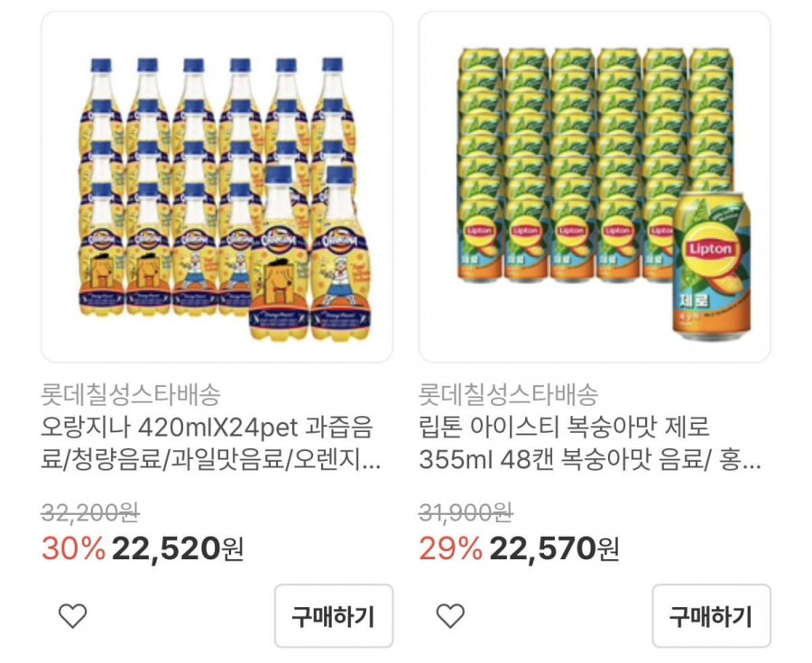Viewport: 812px width, 663px height.
Task: Tap the heart under Lipton iced tea
Action: click(x=450, y=616)
